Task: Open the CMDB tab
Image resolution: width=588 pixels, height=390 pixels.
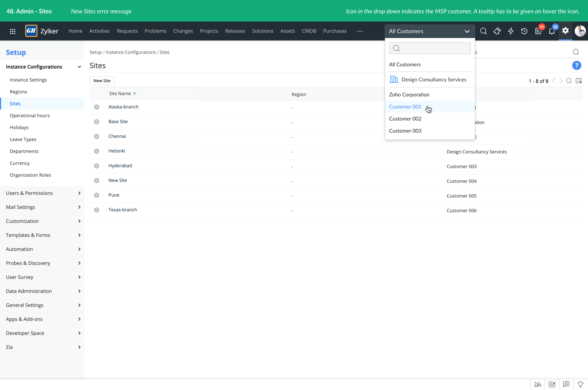Action: [309, 31]
